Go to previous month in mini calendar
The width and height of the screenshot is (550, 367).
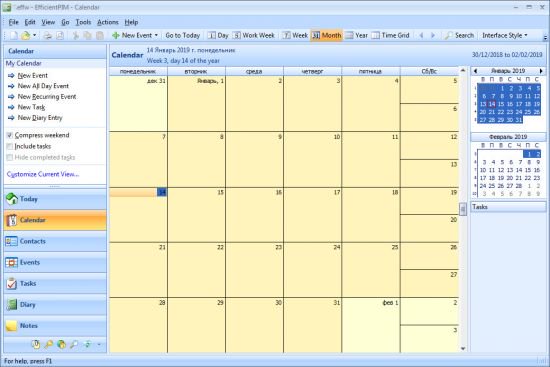click(475, 71)
